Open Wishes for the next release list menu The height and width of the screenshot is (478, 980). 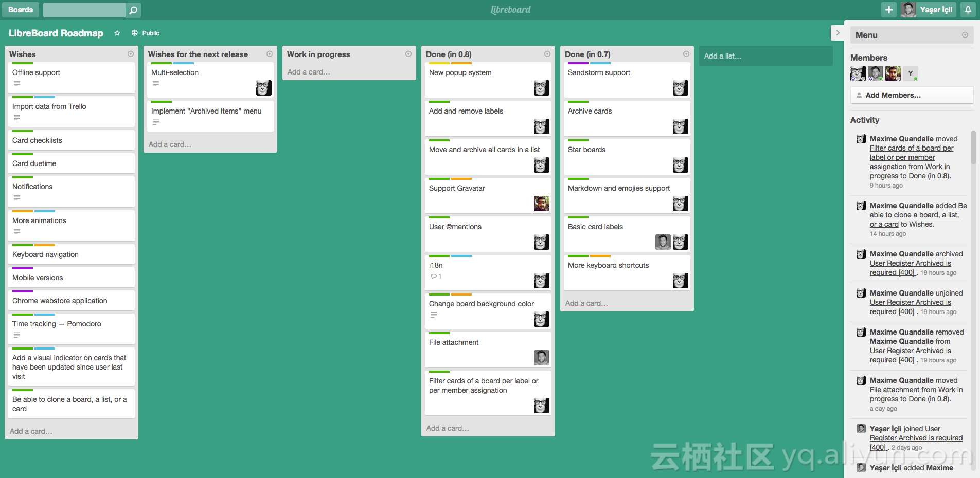point(270,54)
